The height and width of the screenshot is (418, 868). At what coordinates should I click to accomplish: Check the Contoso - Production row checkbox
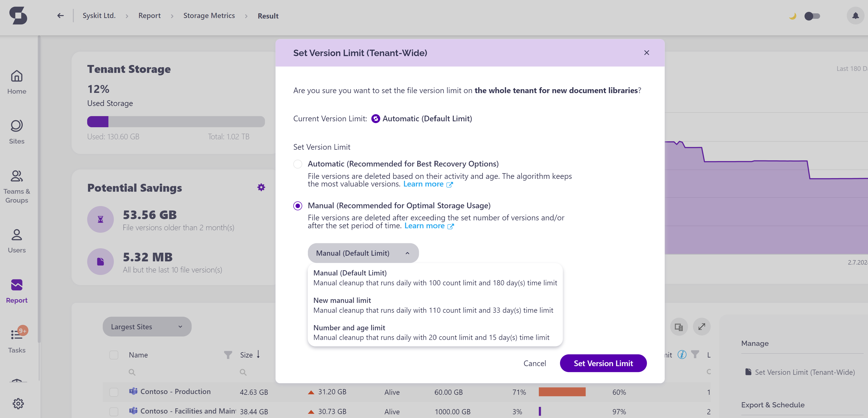tap(114, 392)
